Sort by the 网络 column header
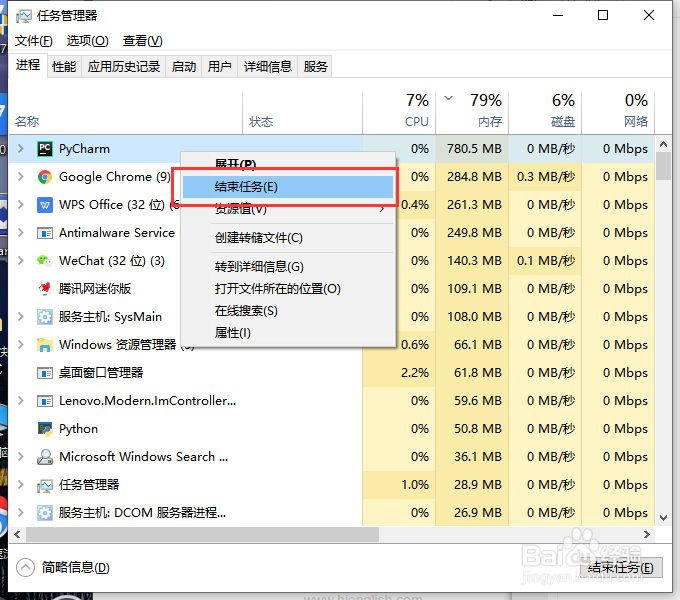 coord(618,112)
